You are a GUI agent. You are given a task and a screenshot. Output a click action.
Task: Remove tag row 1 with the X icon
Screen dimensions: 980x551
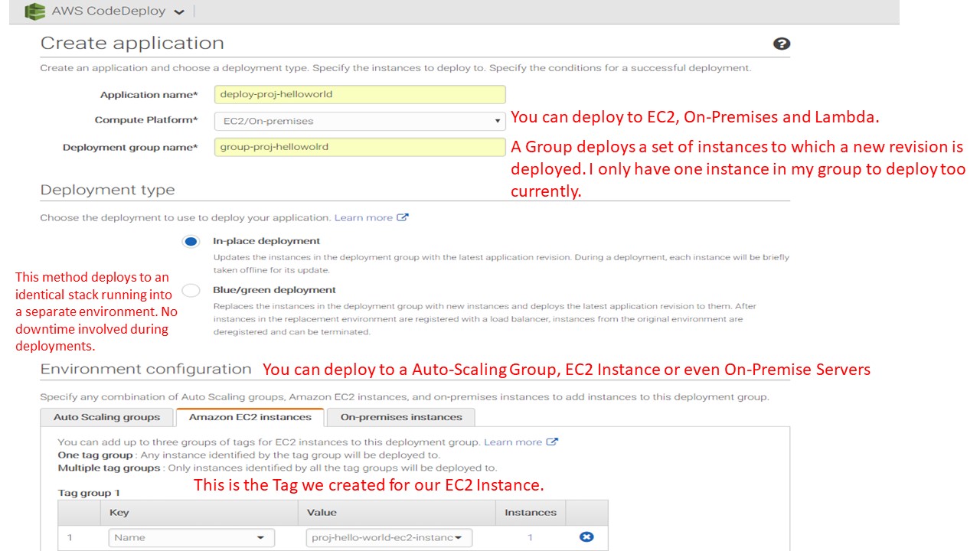[x=586, y=537]
